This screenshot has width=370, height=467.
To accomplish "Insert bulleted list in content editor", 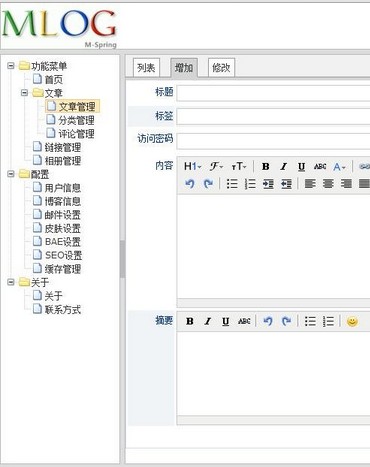I will point(232,184).
